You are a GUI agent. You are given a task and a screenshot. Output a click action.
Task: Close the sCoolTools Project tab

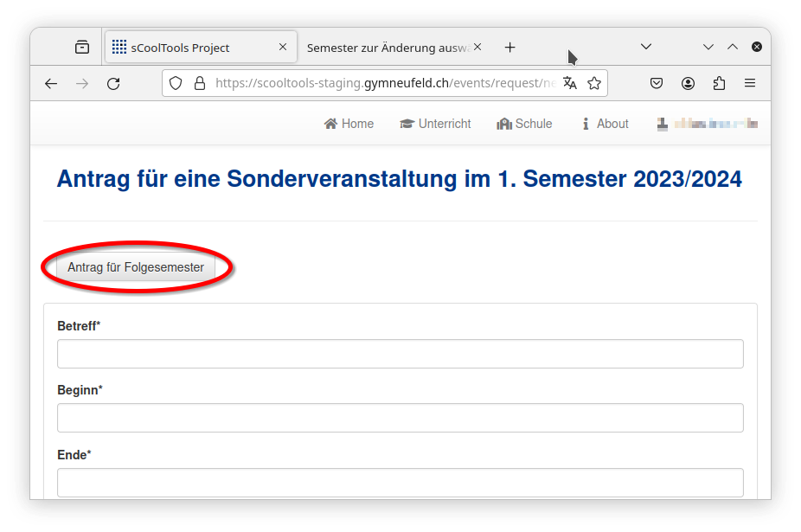point(283,48)
